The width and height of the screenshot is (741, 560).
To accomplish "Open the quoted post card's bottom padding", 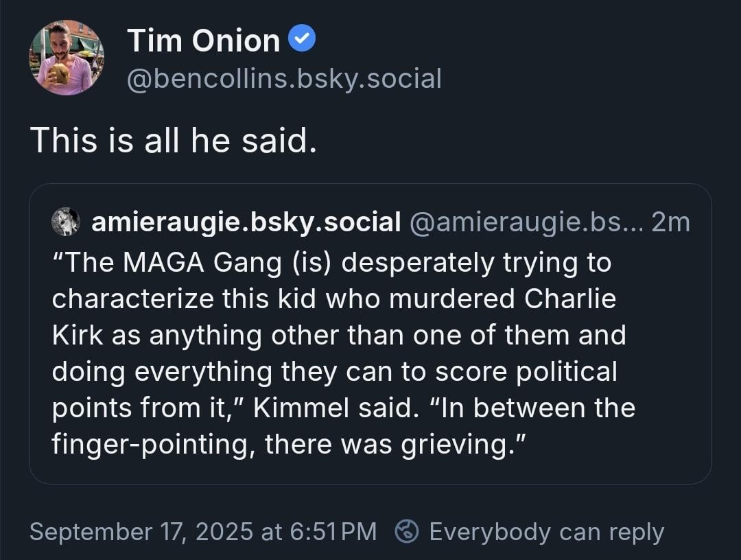I will click(x=370, y=471).
